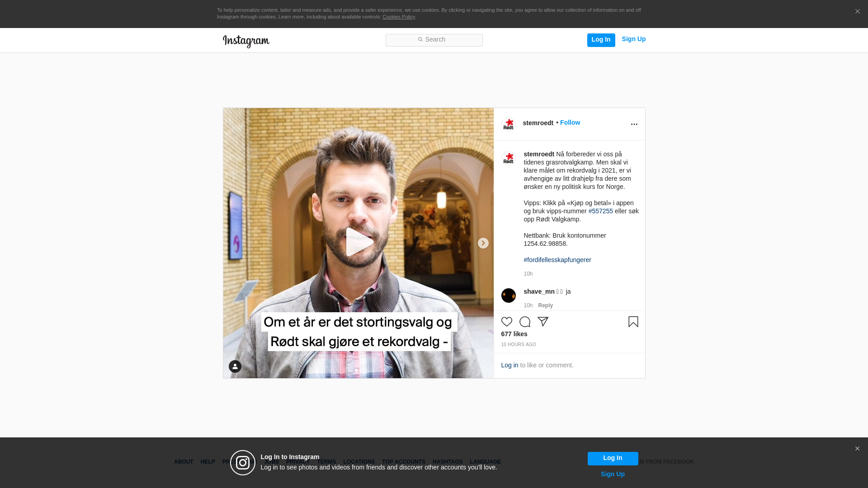Share post with paper plane icon
The image size is (868, 488).
click(x=543, y=322)
